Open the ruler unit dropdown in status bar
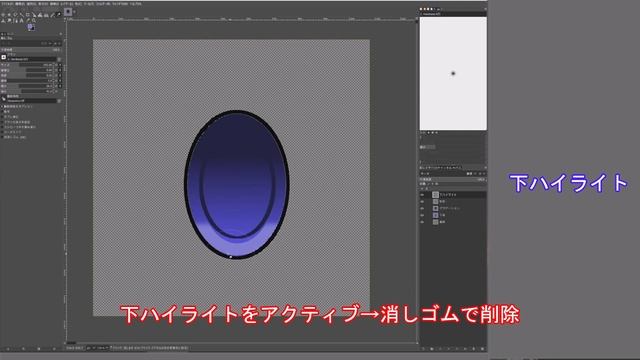640x360 pixels. [91, 348]
